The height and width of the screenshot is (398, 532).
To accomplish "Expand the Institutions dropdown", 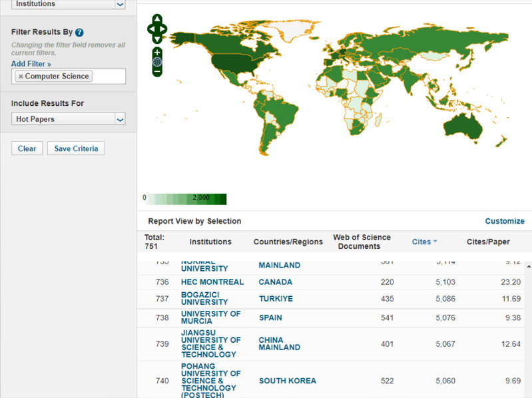I will [120, 5].
